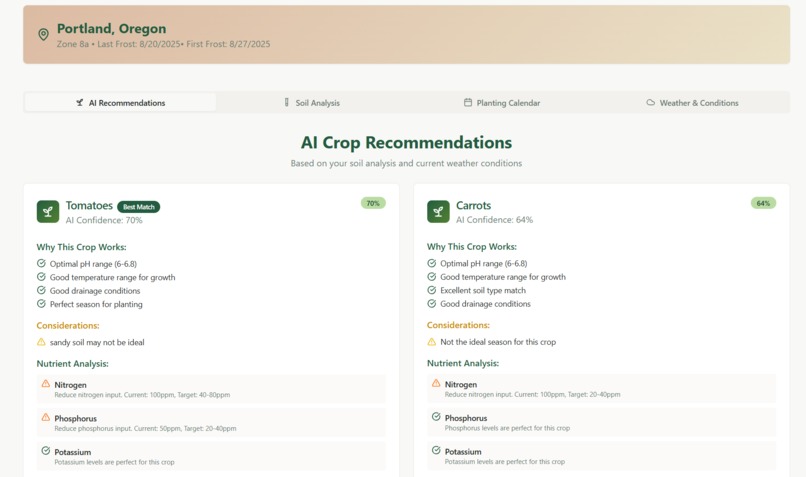The width and height of the screenshot is (806, 477).
Task: Click the Tomatoes Potassium check icon
Action: point(46,451)
